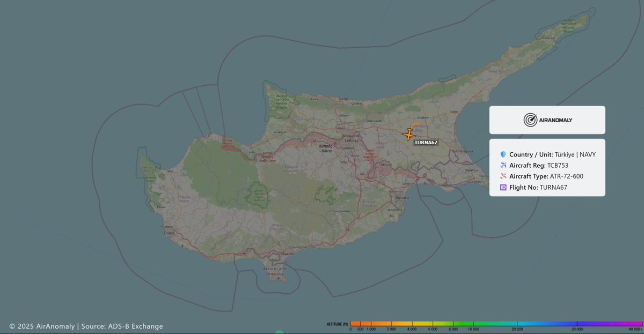This screenshot has width=644, height=334.
Task: Click the icon beside Aircraft Type
Action: click(x=503, y=176)
